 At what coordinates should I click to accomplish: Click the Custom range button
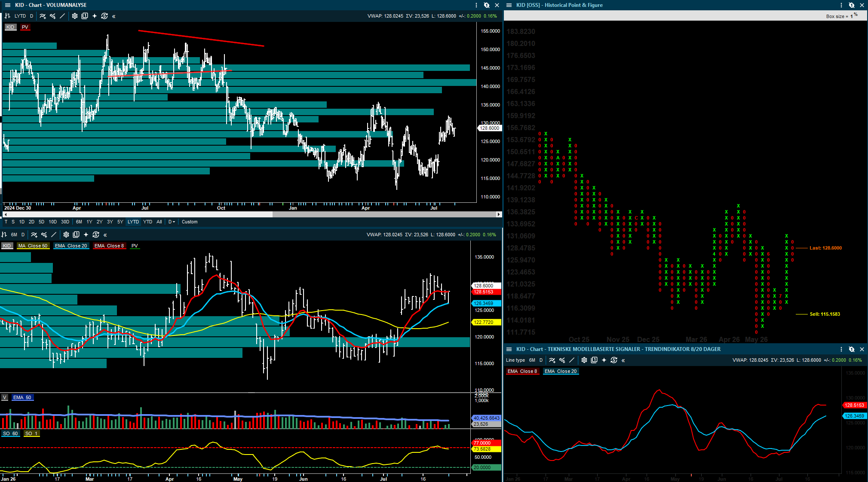[190, 222]
